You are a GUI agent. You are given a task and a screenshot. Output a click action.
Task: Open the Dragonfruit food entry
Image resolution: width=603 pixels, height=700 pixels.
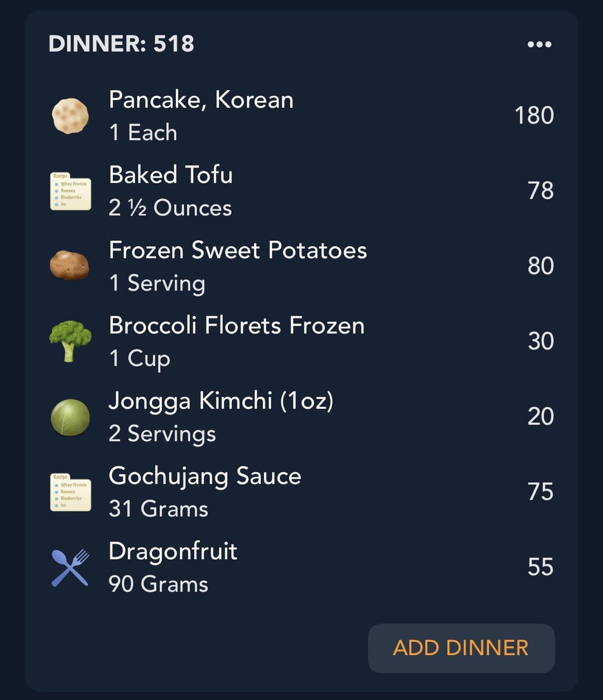click(x=173, y=551)
